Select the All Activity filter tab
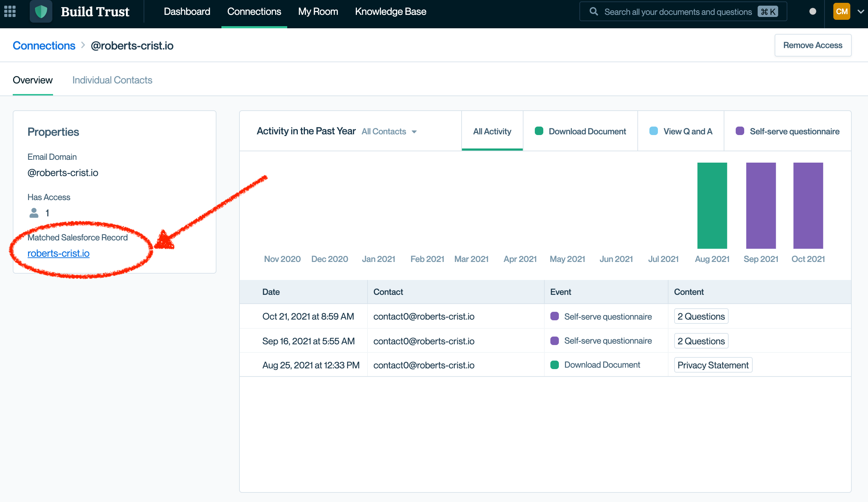This screenshot has width=868, height=502. coord(492,131)
